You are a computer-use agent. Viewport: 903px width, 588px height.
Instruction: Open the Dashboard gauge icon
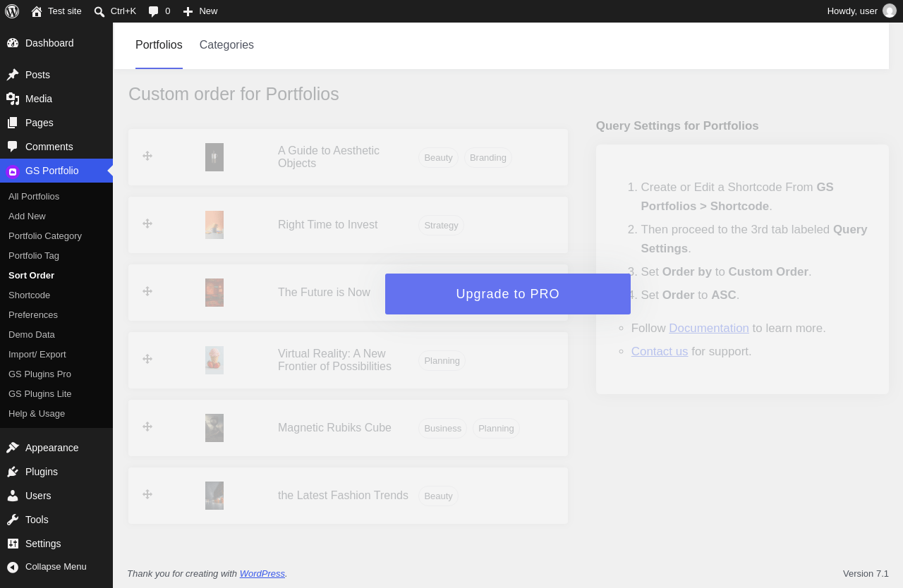coord(13,43)
